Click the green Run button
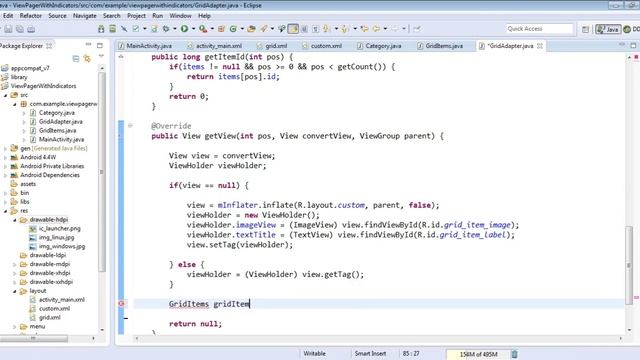This screenshot has width=640, height=360. [x=184, y=29]
